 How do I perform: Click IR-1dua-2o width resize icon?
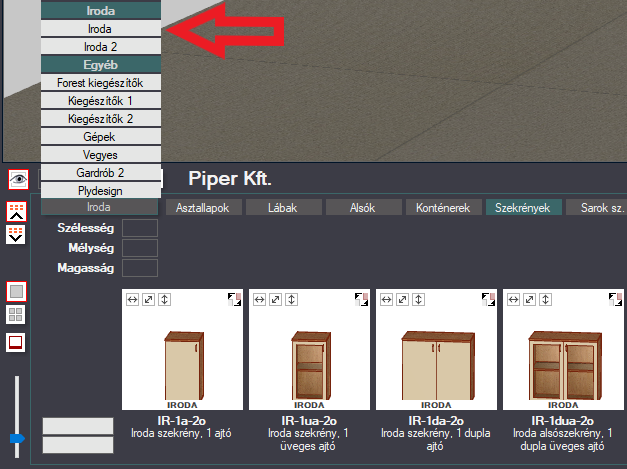[x=513, y=299]
